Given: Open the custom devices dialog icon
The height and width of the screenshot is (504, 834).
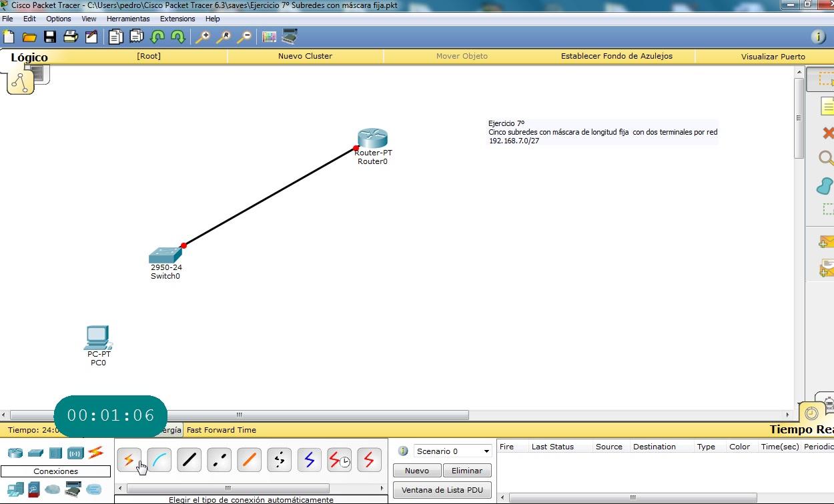Looking at the screenshot, I should (x=290, y=36).
